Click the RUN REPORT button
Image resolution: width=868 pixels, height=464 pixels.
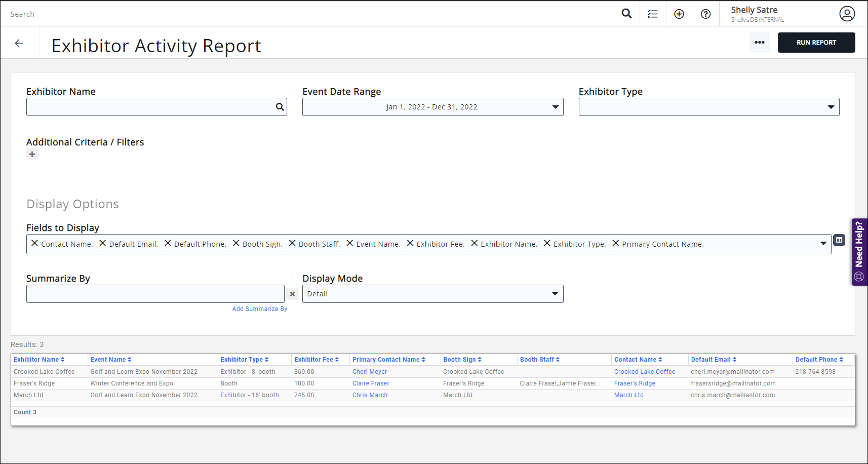point(816,43)
